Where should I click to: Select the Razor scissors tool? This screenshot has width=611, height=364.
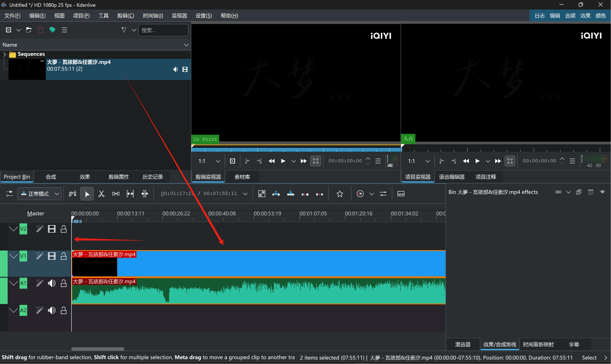tap(101, 194)
